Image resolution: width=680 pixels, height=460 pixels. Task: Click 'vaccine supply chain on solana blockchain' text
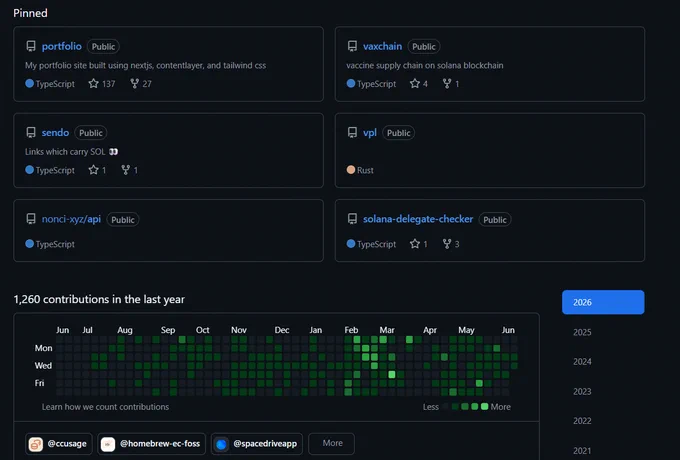(x=425, y=65)
